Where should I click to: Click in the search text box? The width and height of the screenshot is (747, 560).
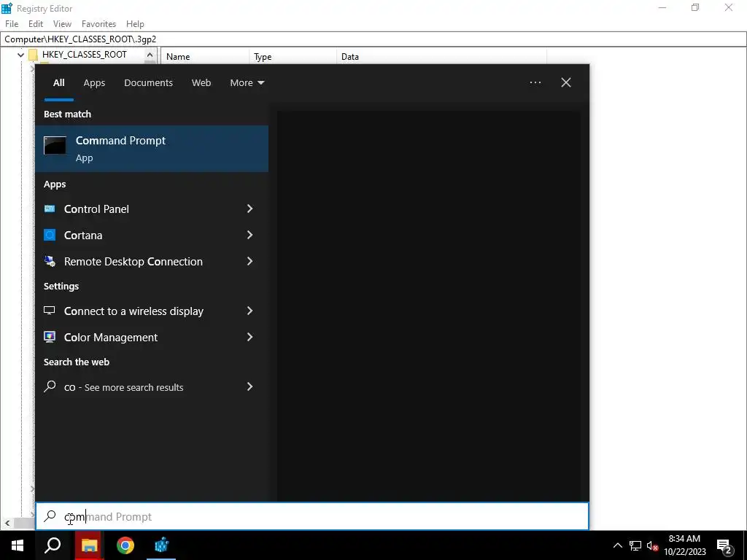click(312, 516)
